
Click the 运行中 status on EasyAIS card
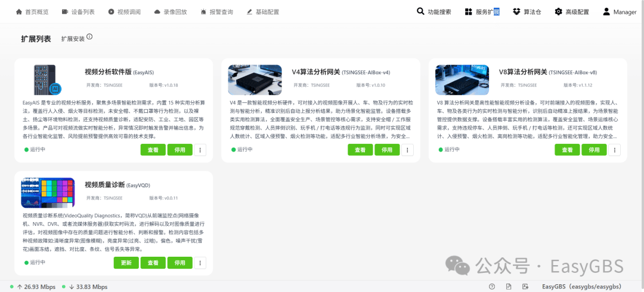click(35, 149)
